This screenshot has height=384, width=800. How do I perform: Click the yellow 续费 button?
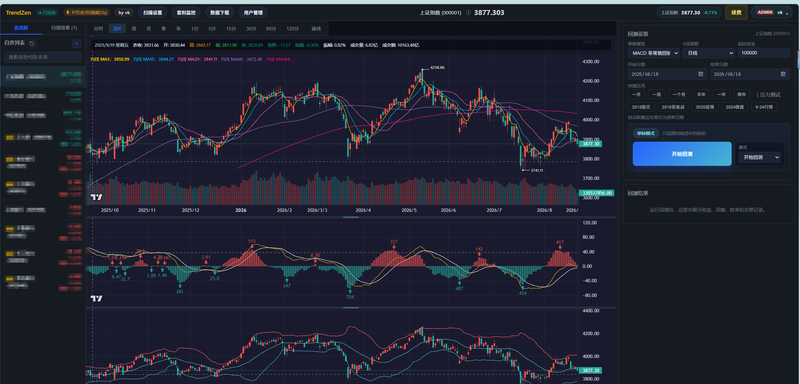tap(736, 12)
